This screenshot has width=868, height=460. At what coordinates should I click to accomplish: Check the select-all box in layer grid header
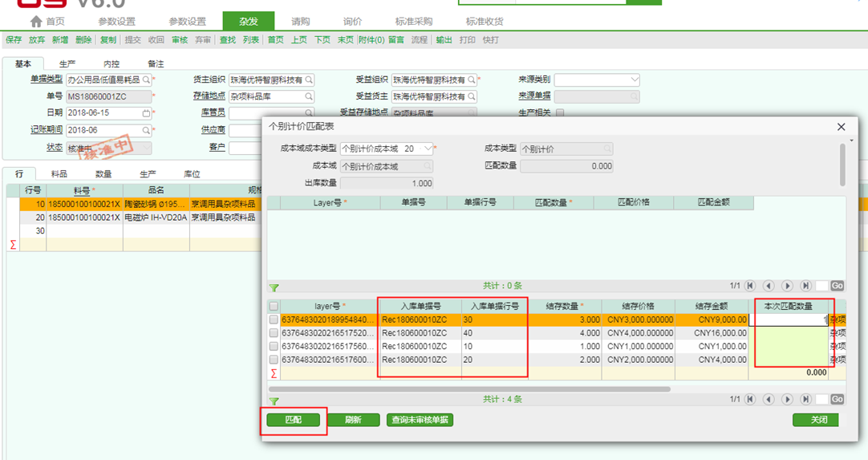(274, 307)
